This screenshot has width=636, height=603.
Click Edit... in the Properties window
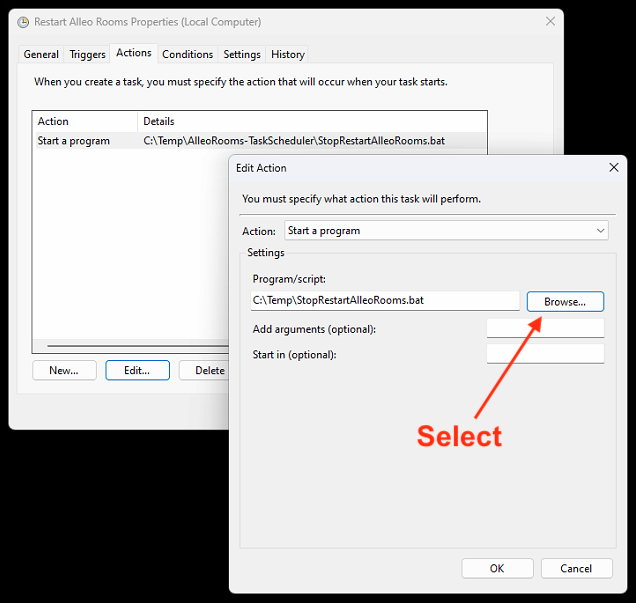(137, 370)
